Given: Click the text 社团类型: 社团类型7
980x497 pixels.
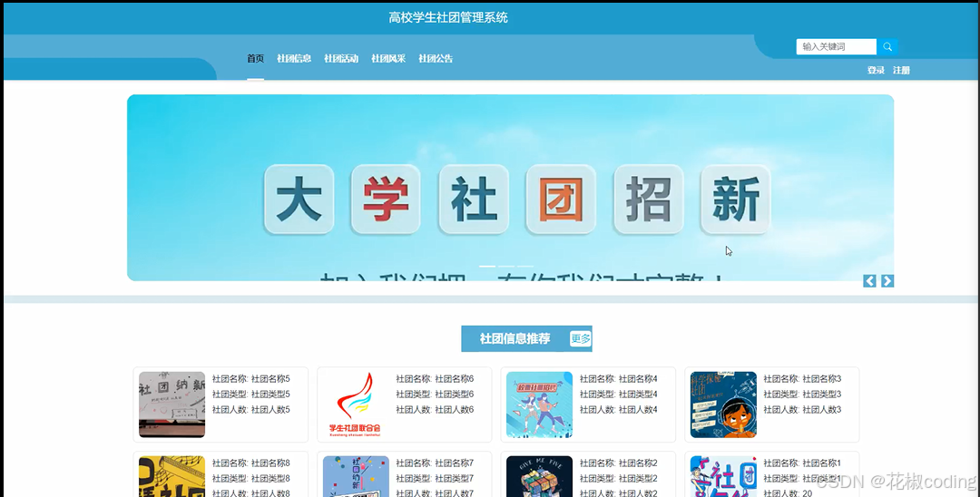Looking at the screenshot, I should (435, 479).
